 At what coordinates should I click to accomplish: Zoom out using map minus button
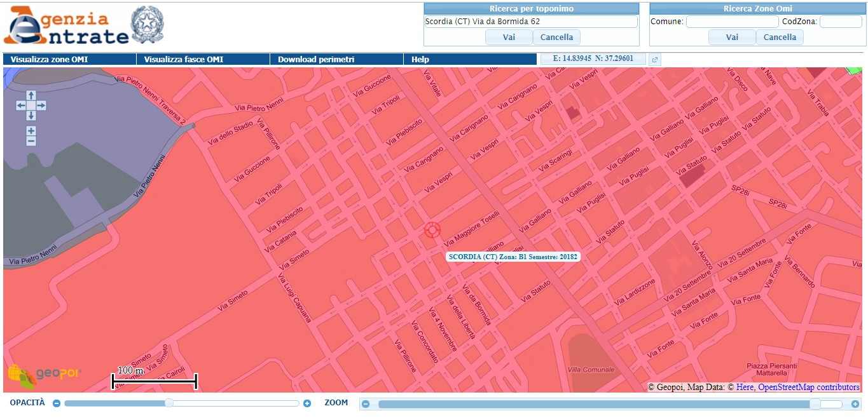click(x=31, y=141)
